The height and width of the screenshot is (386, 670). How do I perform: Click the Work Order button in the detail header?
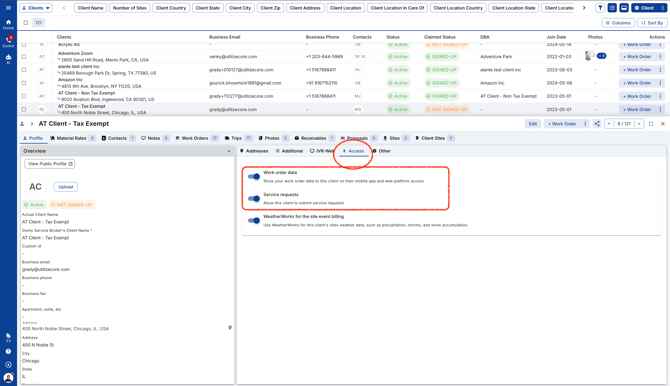[562, 124]
